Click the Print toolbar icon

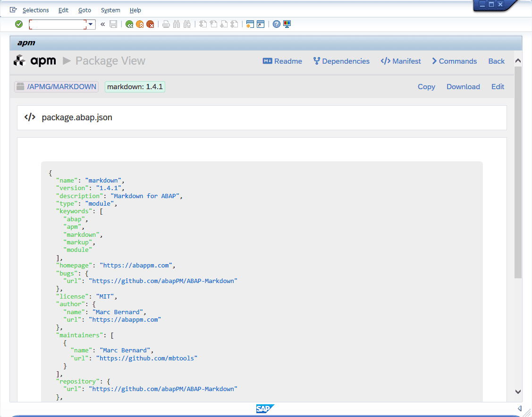click(166, 24)
